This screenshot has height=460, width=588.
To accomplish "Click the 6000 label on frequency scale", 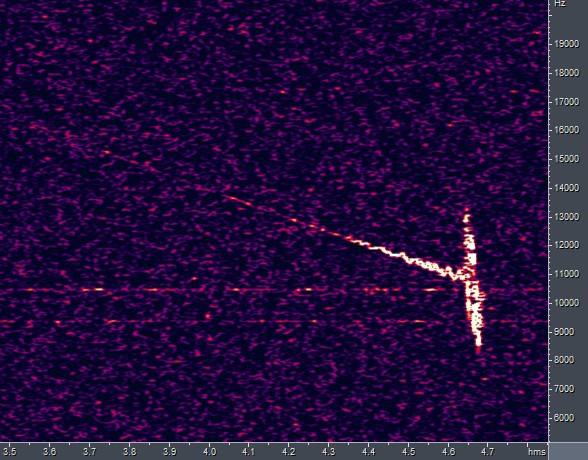I will point(564,418).
